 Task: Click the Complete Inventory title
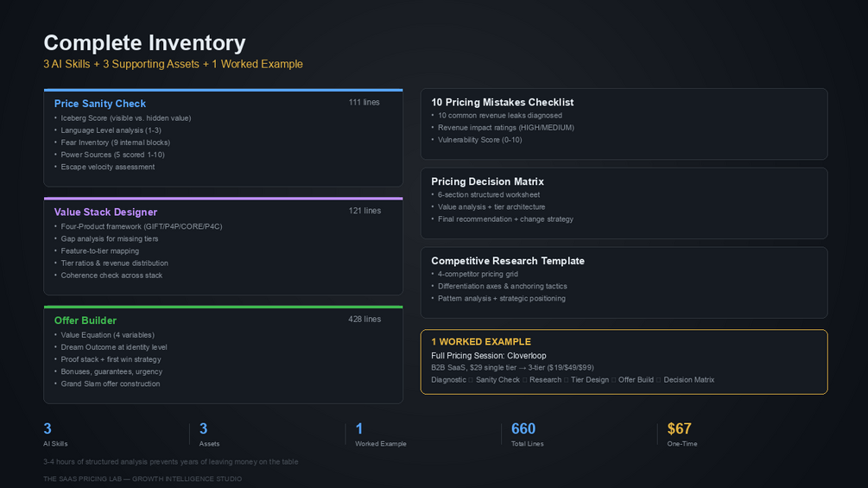coord(144,42)
